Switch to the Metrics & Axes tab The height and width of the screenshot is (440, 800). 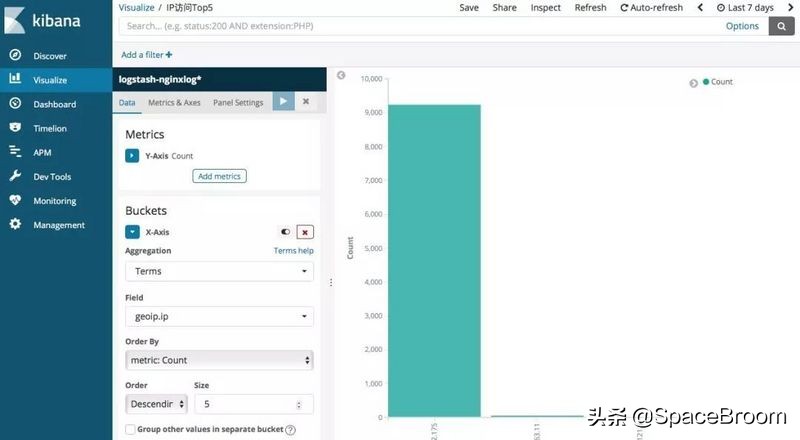174,103
